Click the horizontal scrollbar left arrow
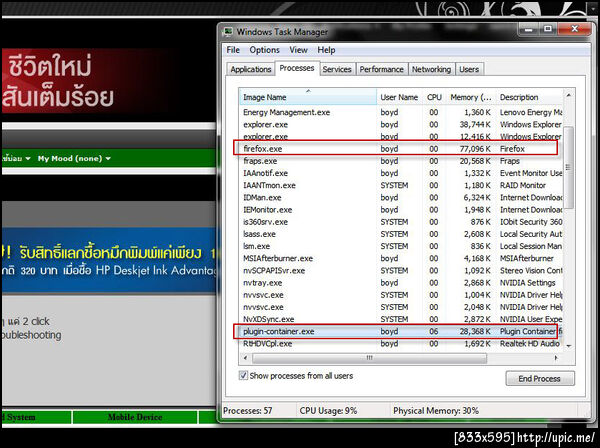This screenshot has height=448, width=600. [x=245, y=358]
